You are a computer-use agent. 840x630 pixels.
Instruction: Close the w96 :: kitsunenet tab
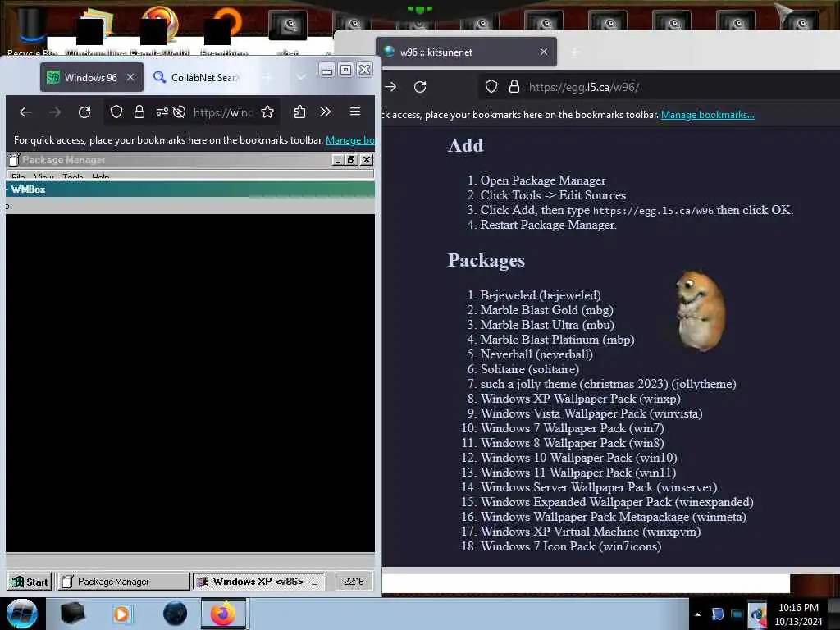tap(544, 52)
